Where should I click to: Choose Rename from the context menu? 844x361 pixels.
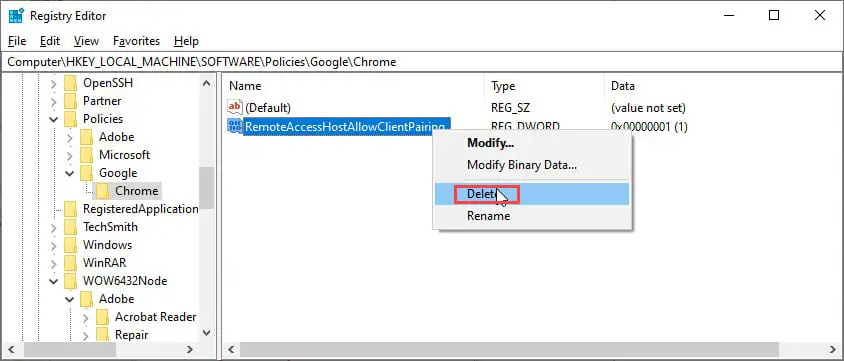(x=488, y=216)
